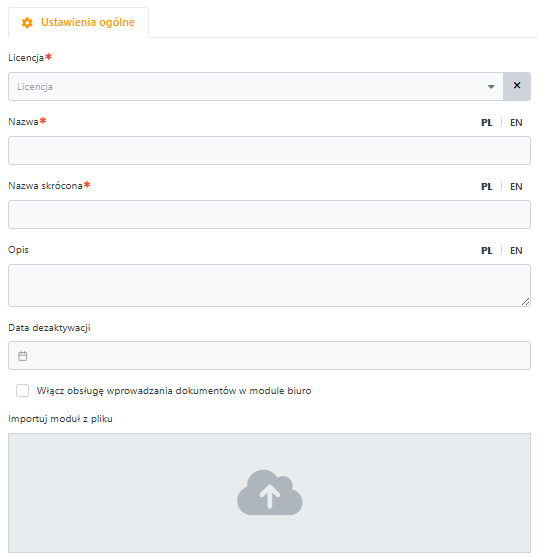538x559 pixels.
Task: Click inside the Opis text area
Action: (x=270, y=285)
